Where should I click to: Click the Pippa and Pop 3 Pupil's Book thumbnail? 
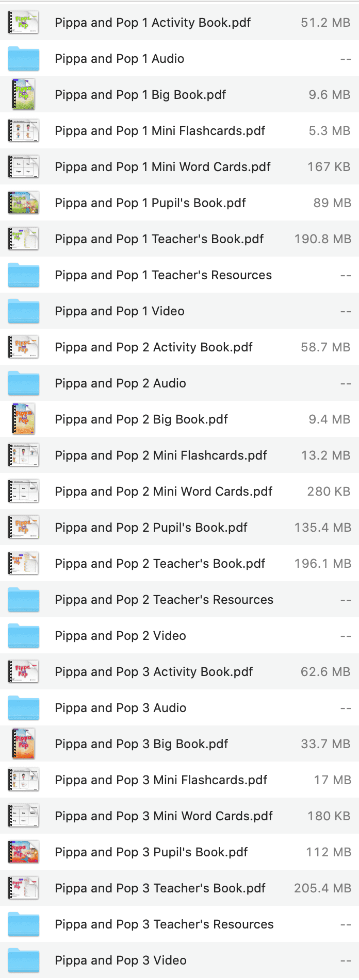click(x=23, y=852)
